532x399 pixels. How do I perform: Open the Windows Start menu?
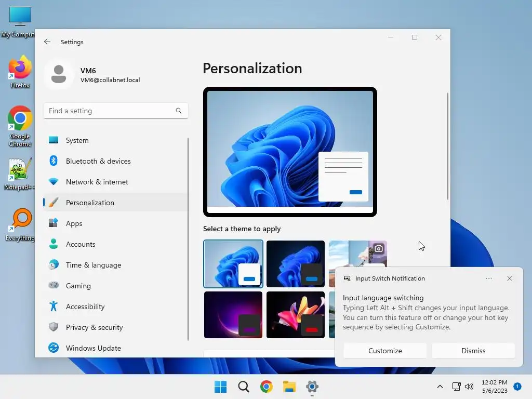coord(220,387)
